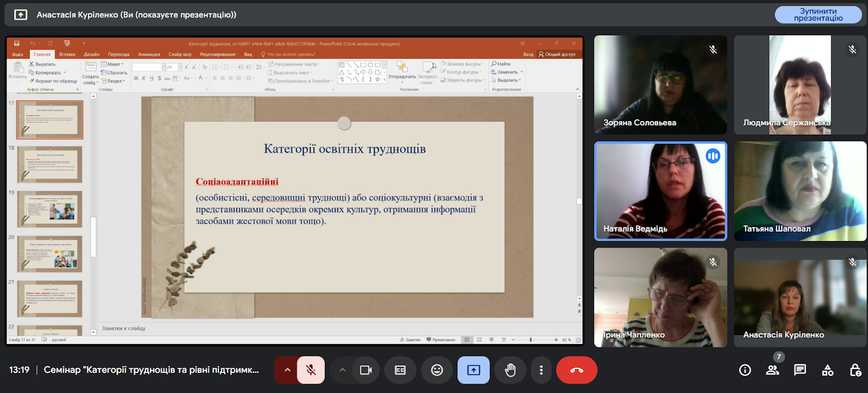Viewport: 868px width, 393px height.
Task: Click the present screen button
Action: click(x=474, y=370)
